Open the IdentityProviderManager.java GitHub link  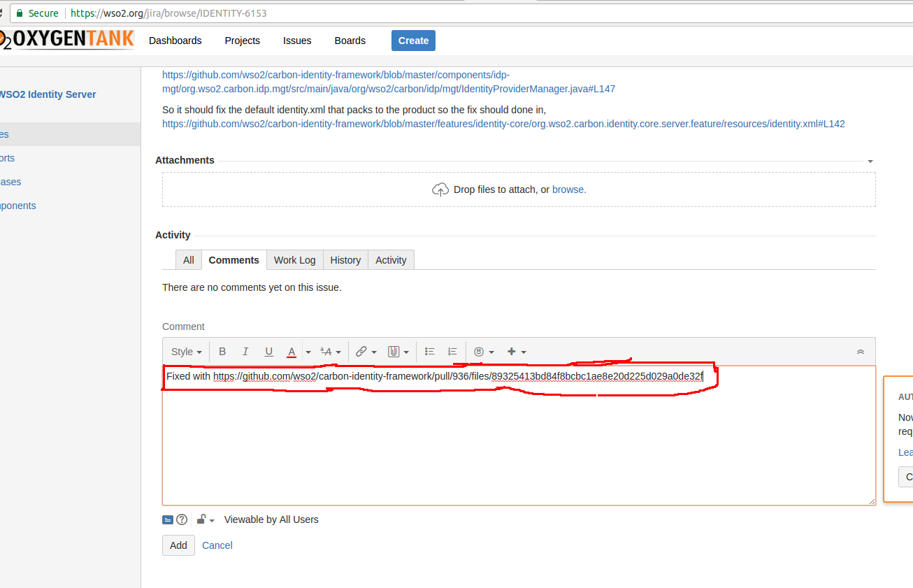point(389,82)
